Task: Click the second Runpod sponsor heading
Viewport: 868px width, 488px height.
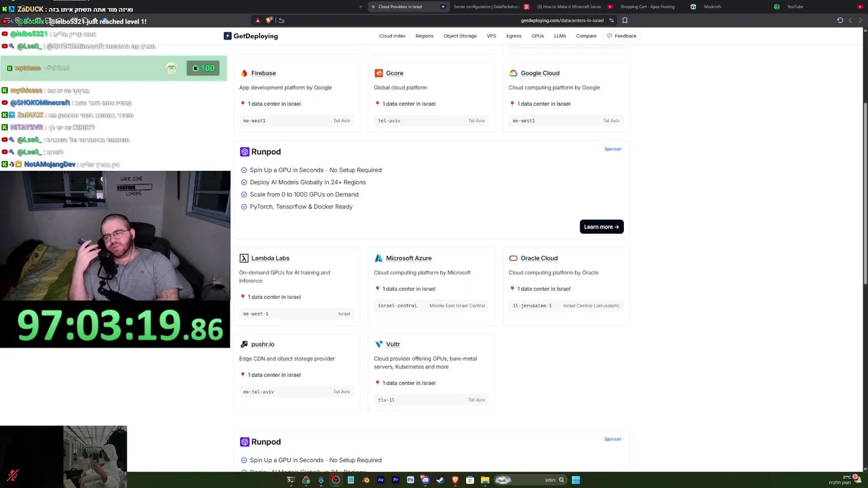Action: click(266, 442)
